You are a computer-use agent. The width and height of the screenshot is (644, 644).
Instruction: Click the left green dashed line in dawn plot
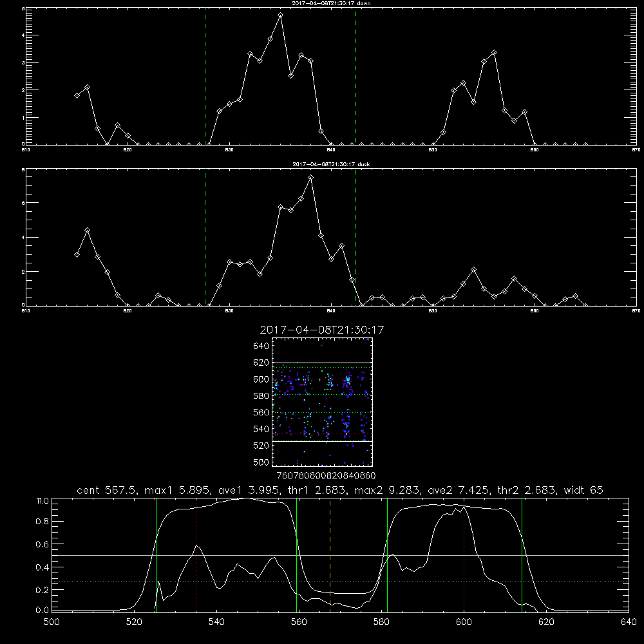pyautogui.click(x=205, y=77)
